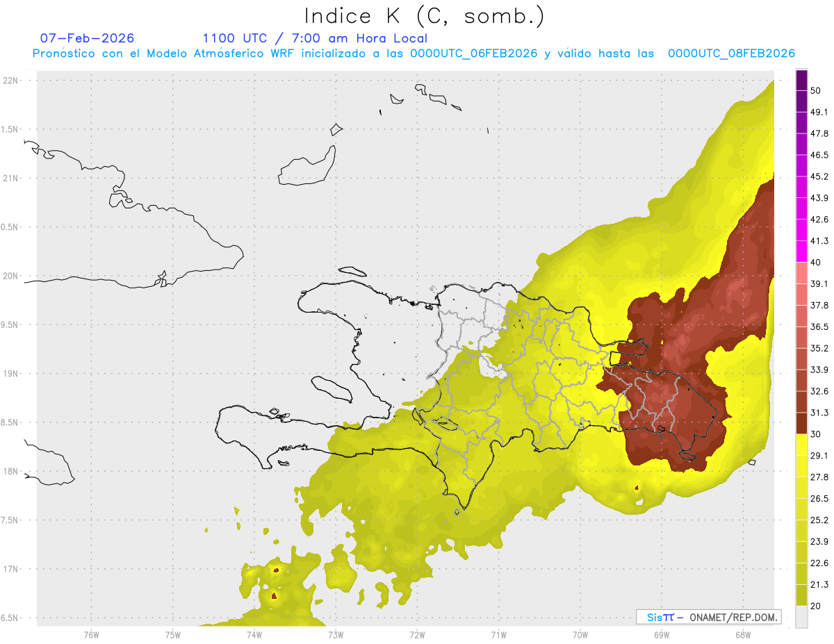The height and width of the screenshot is (644, 834).
Task: Click the "17N" latitude label
Action: [10, 569]
